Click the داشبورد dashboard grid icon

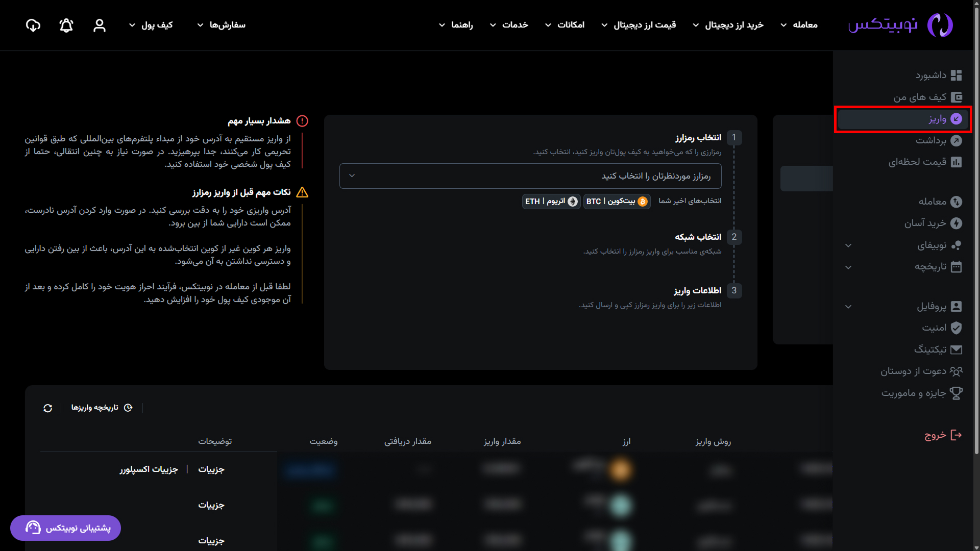957,76
